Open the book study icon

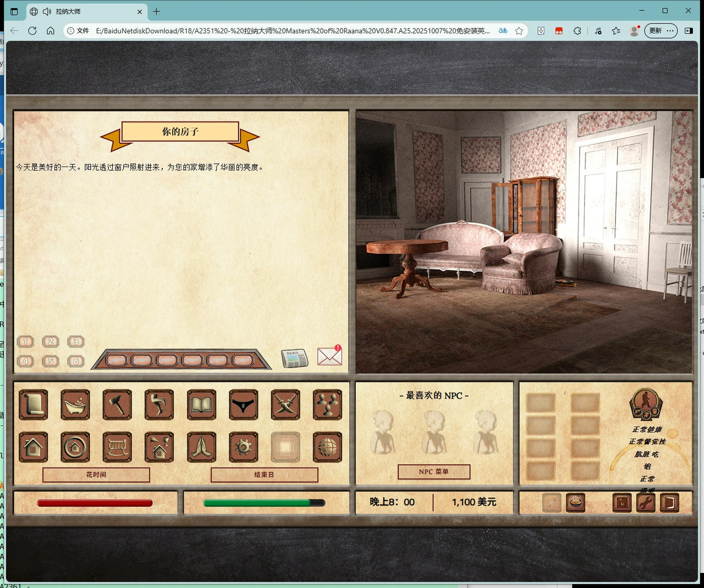coord(201,405)
